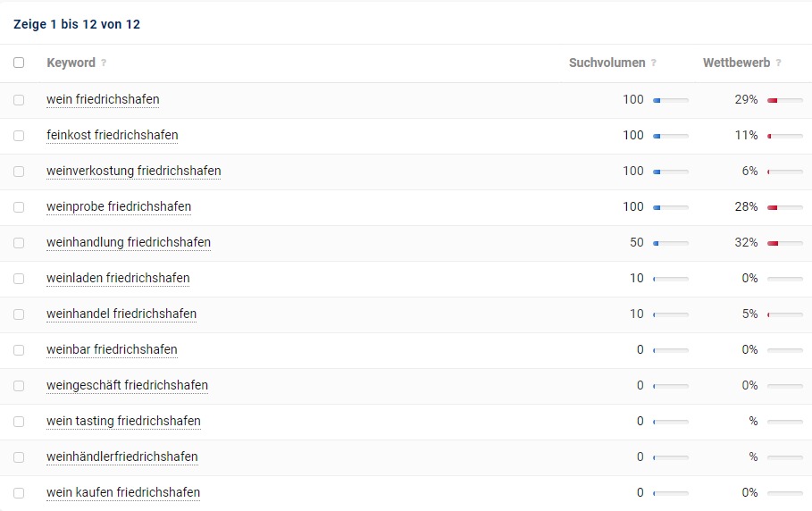Sort by the Keyword column header
The image size is (812, 511).
[71, 63]
